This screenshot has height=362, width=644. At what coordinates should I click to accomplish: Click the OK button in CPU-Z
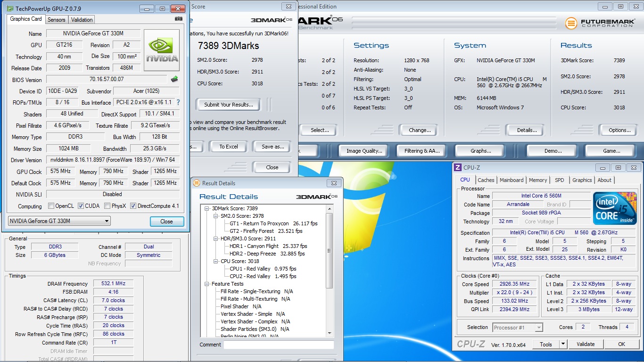[621, 344]
